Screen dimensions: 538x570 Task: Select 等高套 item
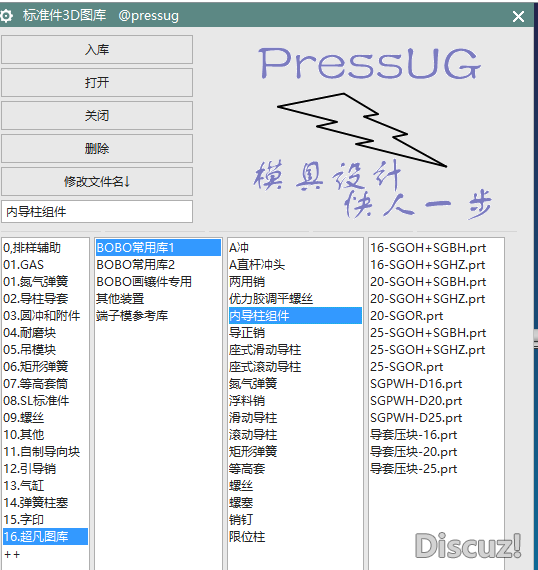[295, 469]
